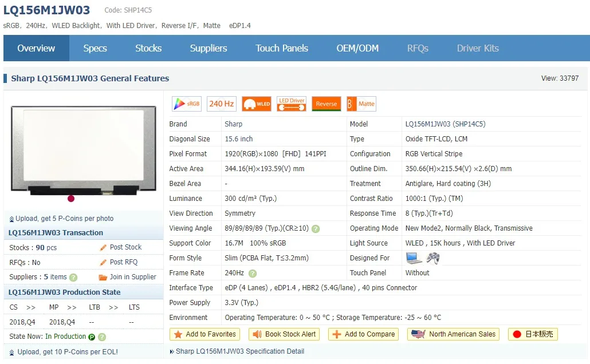Click the Sharp brand value
Image resolution: width=590 pixels, height=364 pixels.
pyautogui.click(x=234, y=124)
